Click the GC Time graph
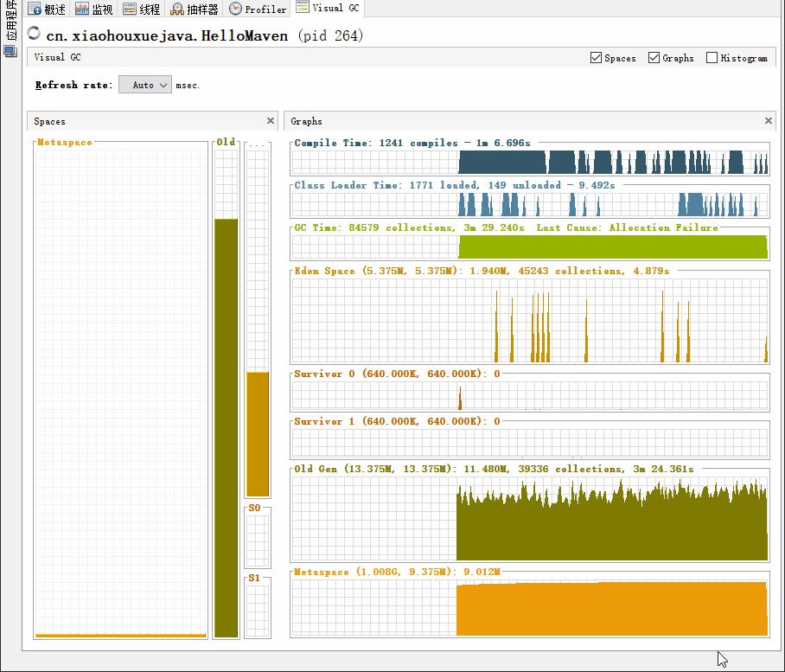Image resolution: width=785 pixels, height=672 pixels. pyautogui.click(x=530, y=246)
